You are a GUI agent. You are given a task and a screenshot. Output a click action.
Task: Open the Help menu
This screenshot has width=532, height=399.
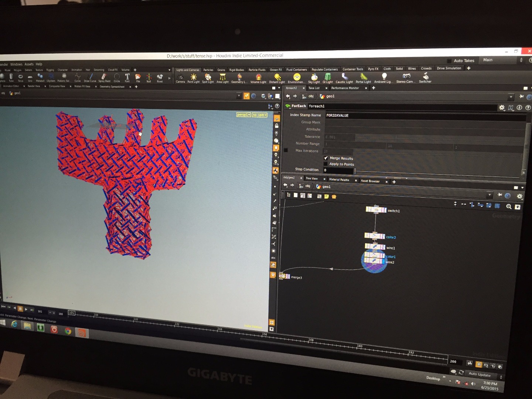tap(39, 64)
